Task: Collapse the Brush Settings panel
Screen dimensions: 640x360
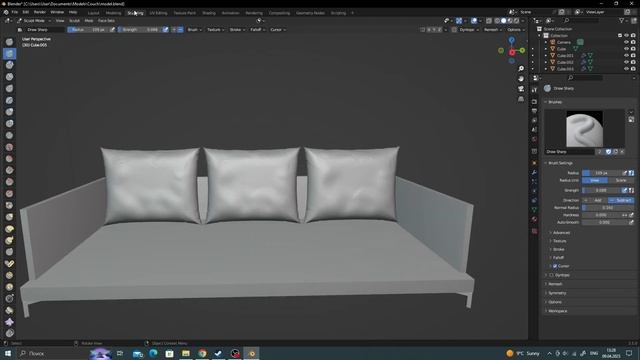Action: [560, 163]
